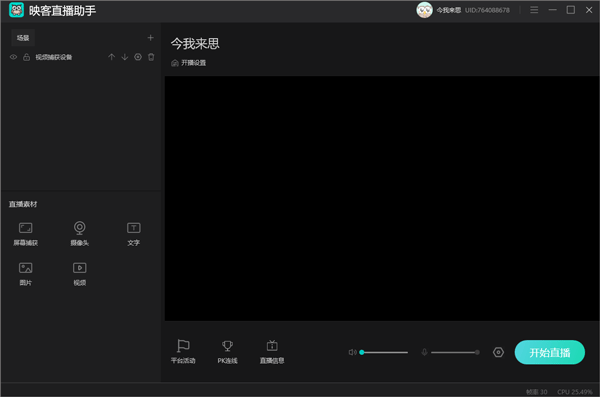The width and height of the screenshot is (600, 397).
Task: Close the 映客直播助手 window
Action: (x=589, y=10)
